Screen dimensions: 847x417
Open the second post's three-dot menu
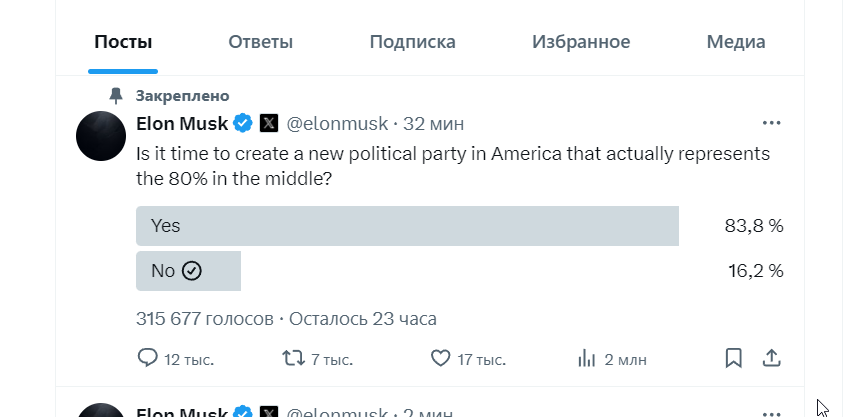[x=771, y=410]
